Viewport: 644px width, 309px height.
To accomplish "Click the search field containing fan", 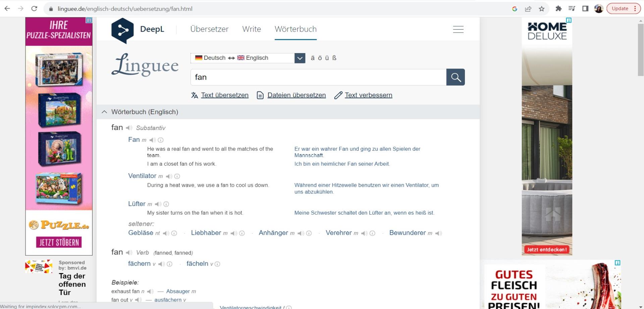I will [318, 77].
